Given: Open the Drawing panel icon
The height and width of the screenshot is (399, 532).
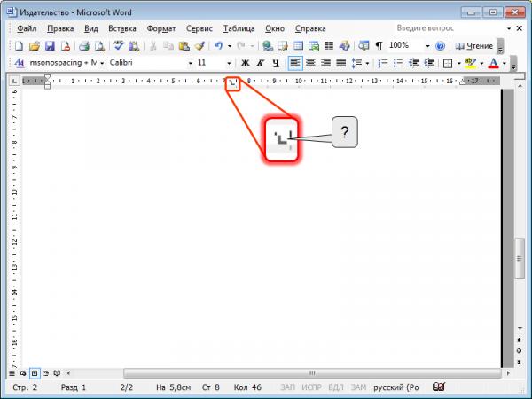Looking at the screenshot, I should click(x=344, y=46).
